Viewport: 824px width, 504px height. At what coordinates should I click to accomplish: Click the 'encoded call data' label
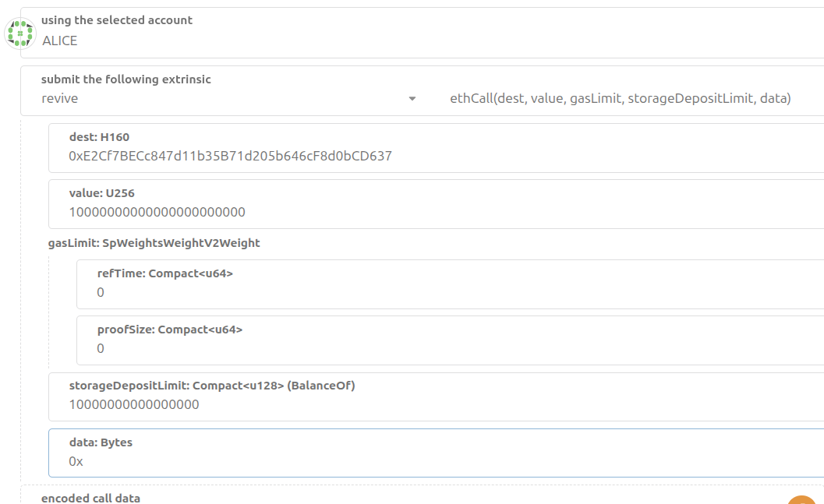click(90, 498)
